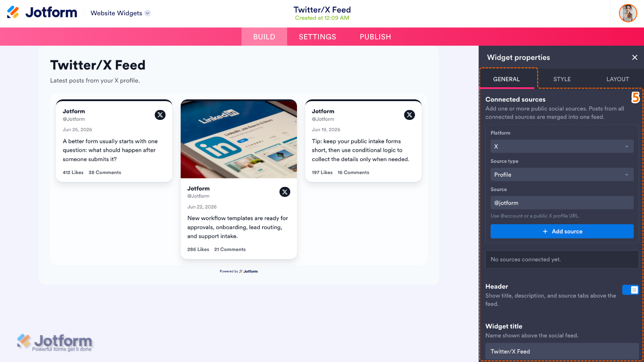
Task: Click X icon on Jun 19 post
Action: point(409,115)
